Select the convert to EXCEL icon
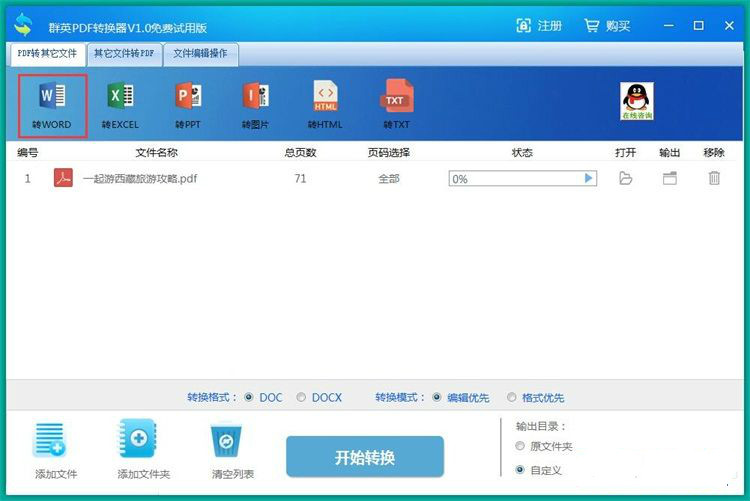Viewport: 750px width, 501px height. point(120,106)
